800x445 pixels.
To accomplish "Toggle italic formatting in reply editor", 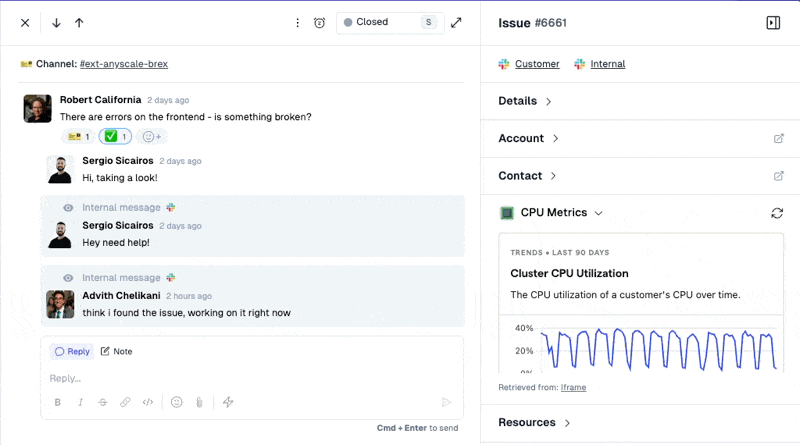I will [80, 402].
